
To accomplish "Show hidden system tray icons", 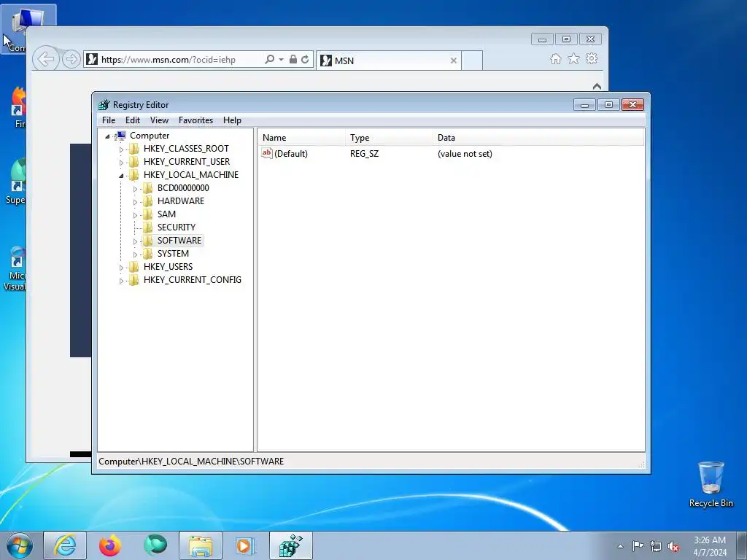I will pyautogui.click(x=620, y=546).
